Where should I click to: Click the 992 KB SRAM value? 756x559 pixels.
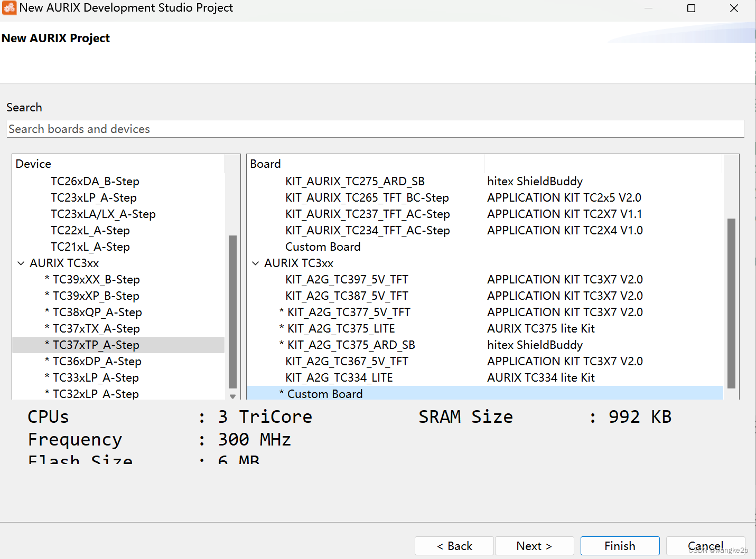[x=640, y=416]
